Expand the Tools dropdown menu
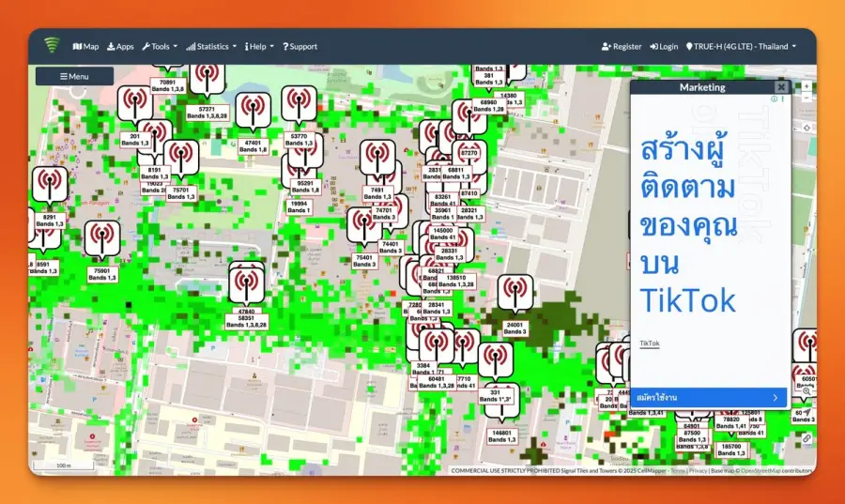 click(160, 46)
